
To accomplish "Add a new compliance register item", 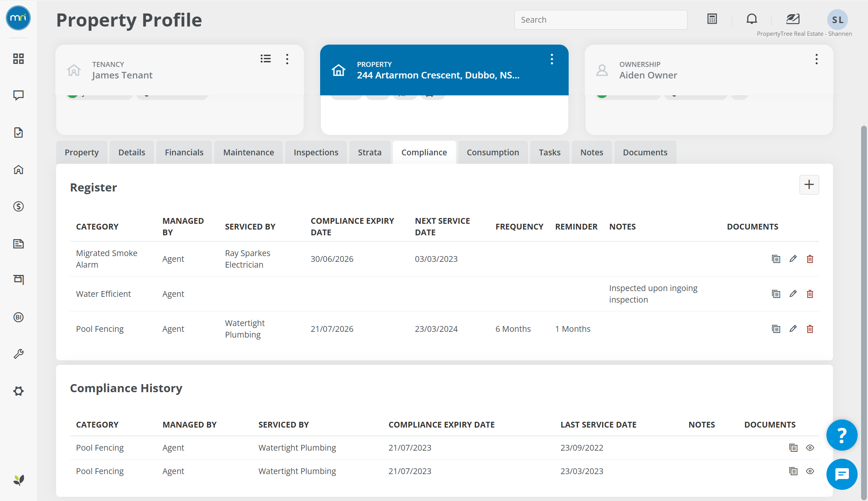I will tap(809, 185).
